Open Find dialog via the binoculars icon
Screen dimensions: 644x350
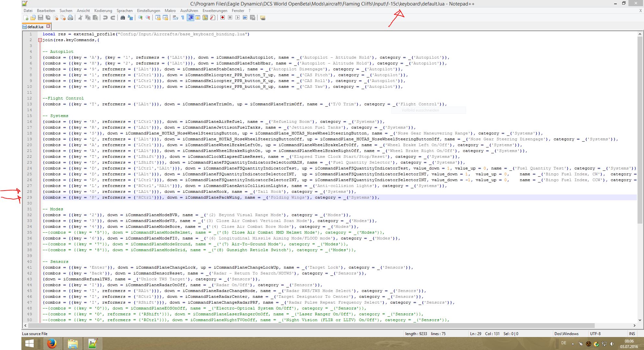(123, 18)
